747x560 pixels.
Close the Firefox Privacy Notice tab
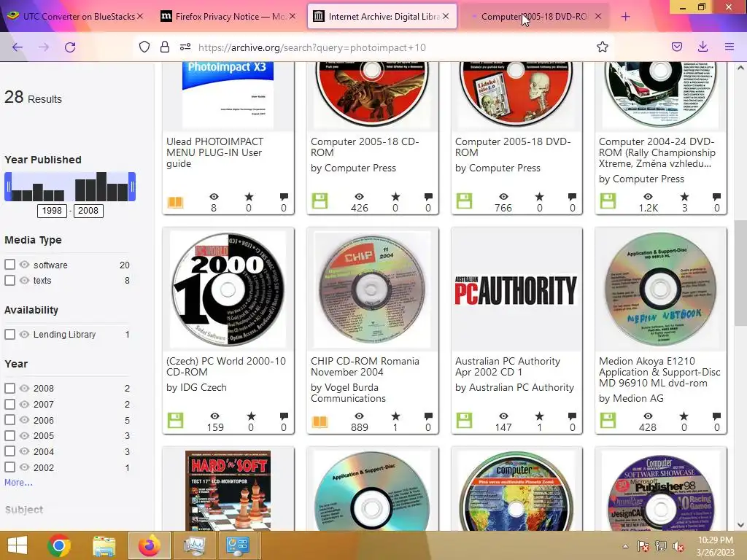293,16
